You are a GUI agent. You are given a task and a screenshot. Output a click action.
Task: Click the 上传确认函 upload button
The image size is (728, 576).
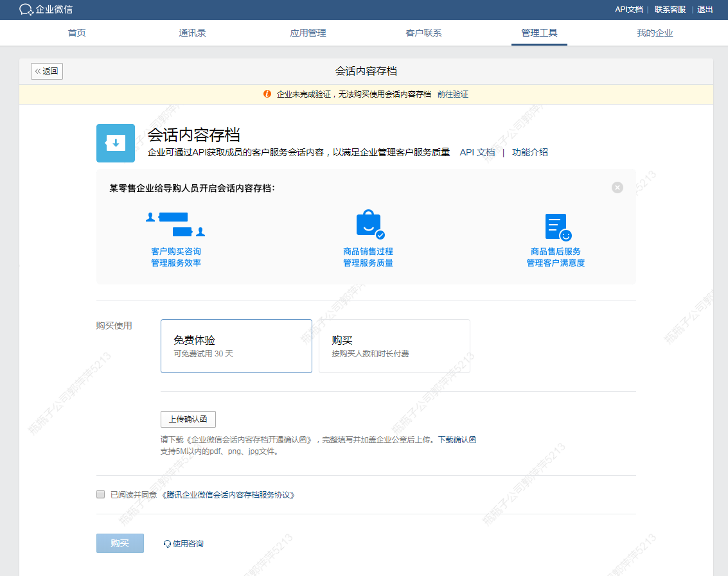click(x=188, y=419)
